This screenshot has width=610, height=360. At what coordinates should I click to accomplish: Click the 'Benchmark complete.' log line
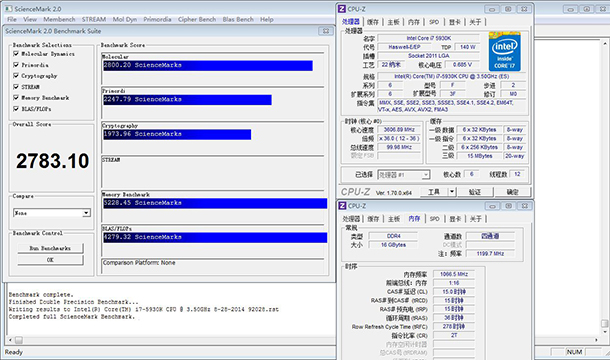(41, 295)
